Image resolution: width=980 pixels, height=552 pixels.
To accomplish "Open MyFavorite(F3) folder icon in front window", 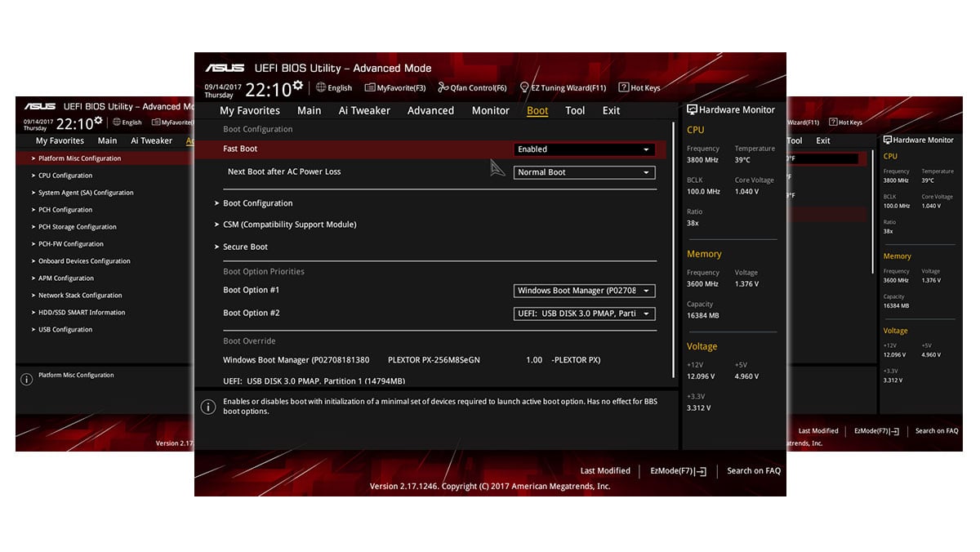I will point(370,87).
